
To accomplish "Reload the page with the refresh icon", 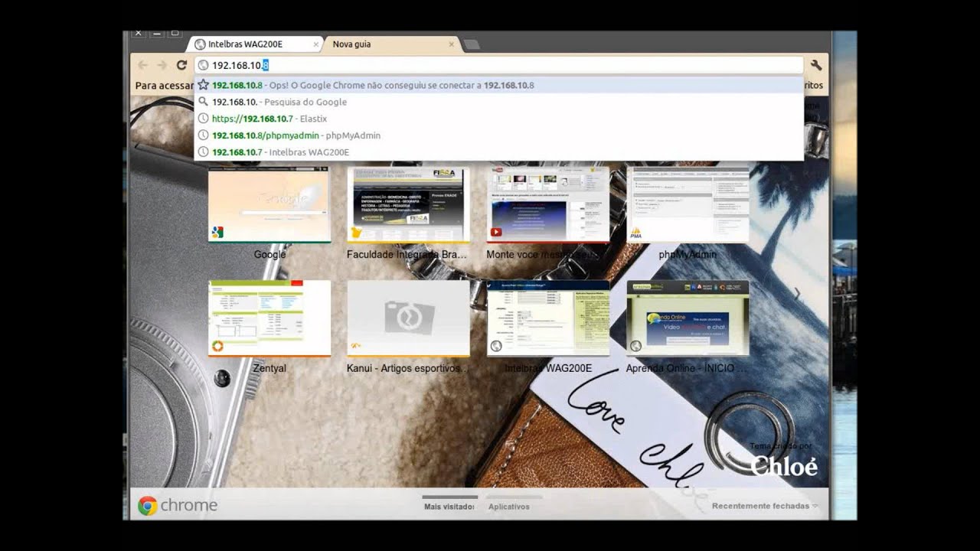I will 181,65.
